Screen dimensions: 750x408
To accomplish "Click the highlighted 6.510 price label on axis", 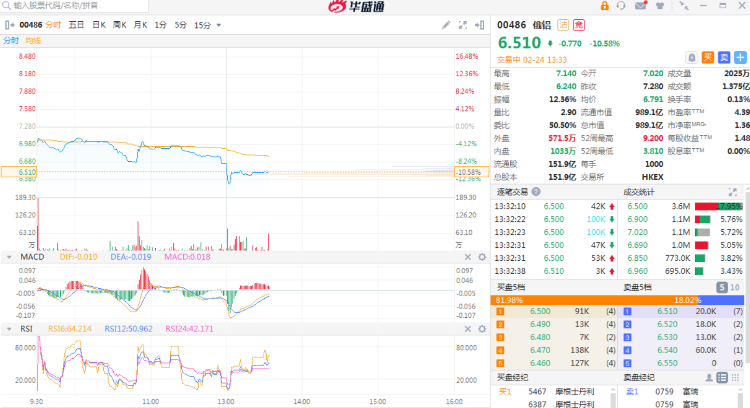I will 19,172.
